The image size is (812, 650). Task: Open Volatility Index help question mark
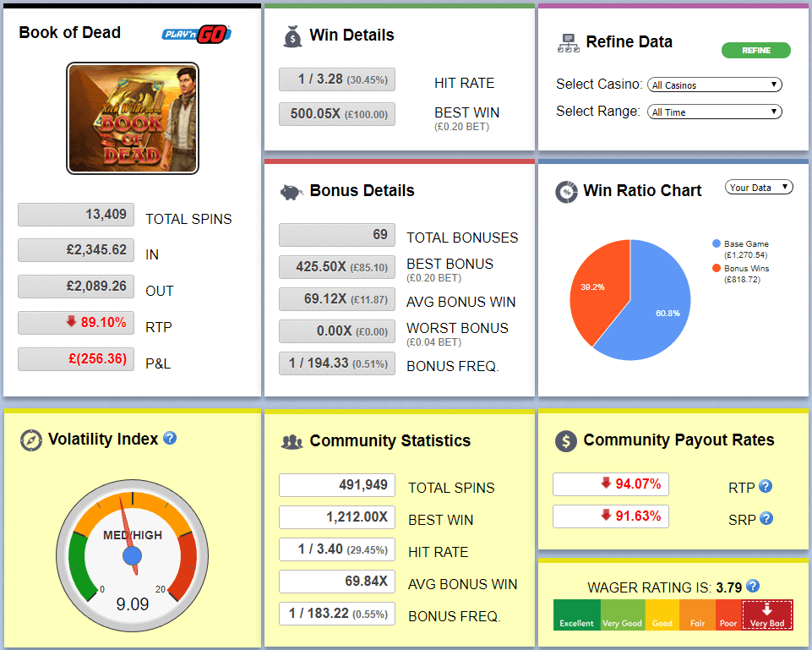coord(170,438)
